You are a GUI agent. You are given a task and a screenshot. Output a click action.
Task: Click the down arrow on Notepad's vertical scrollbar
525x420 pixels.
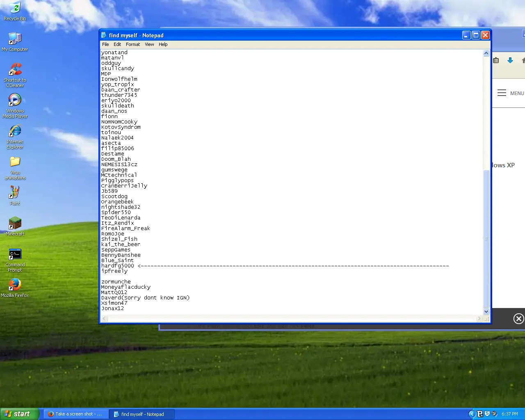486,312
